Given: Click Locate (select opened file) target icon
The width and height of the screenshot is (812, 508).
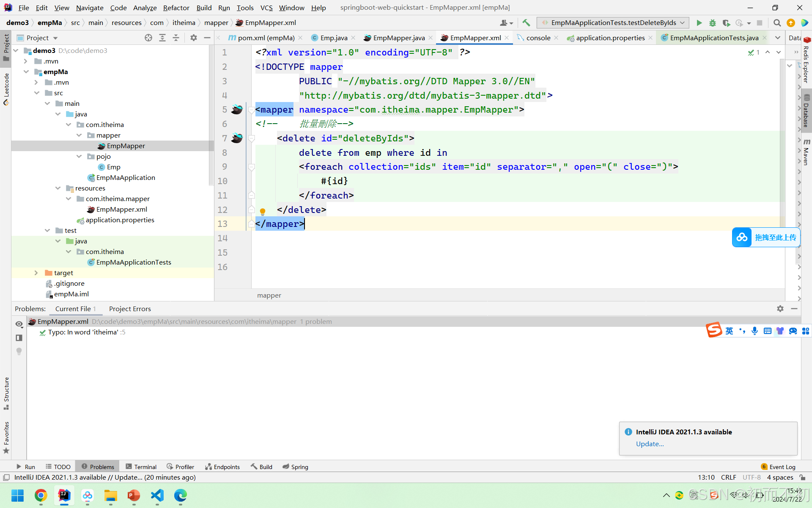Looking at the screenshot, I should coord(148,38).
